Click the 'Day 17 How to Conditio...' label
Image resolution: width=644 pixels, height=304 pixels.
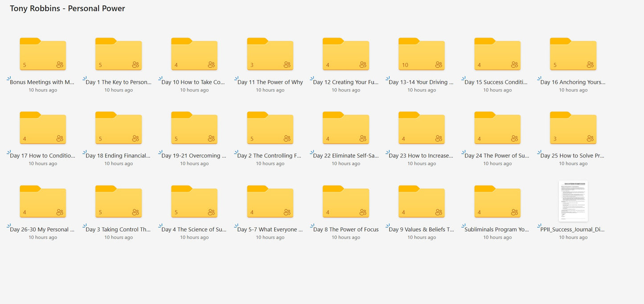(42, 156)
